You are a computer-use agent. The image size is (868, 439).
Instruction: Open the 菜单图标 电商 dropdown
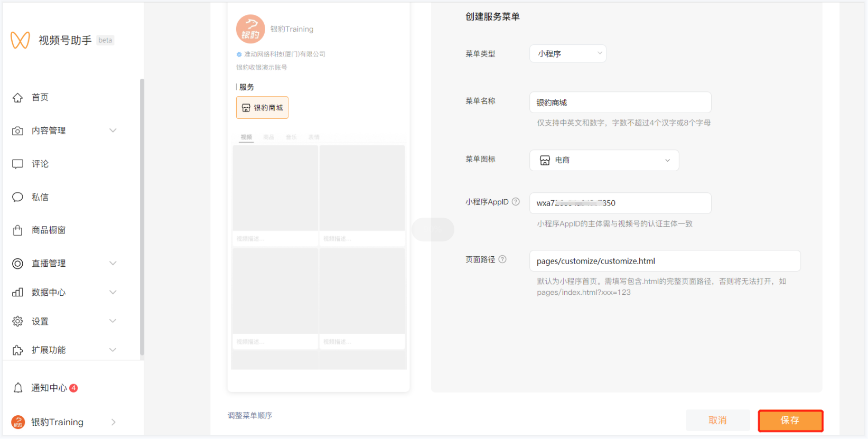click(604, 160)
